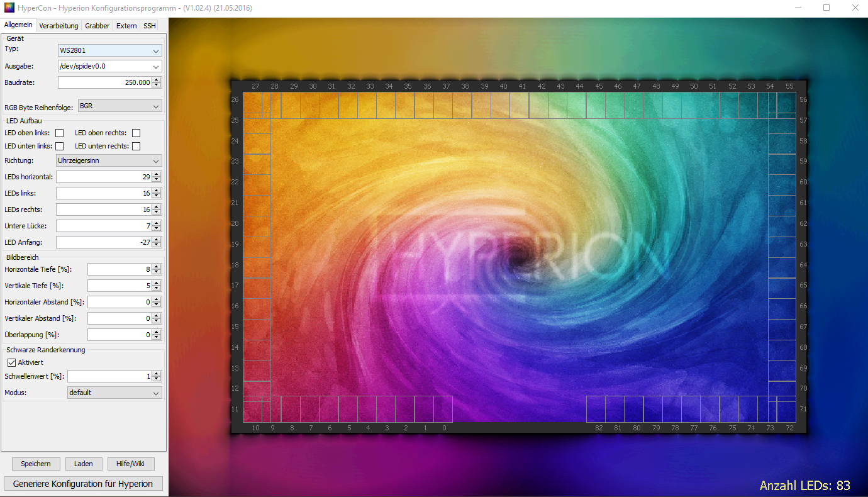
Task: Increase Vertikaler Abstand with up arrow
Action: pos(157,315)
